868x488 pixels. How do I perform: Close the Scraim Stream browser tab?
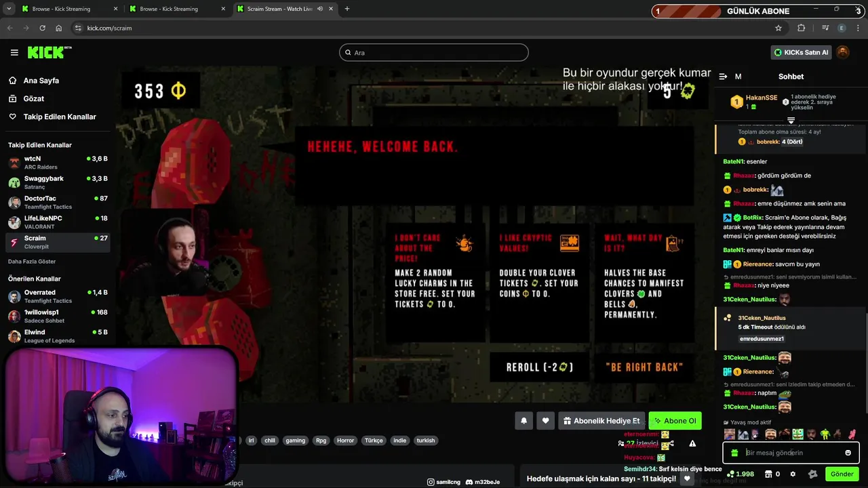[331, 9]
